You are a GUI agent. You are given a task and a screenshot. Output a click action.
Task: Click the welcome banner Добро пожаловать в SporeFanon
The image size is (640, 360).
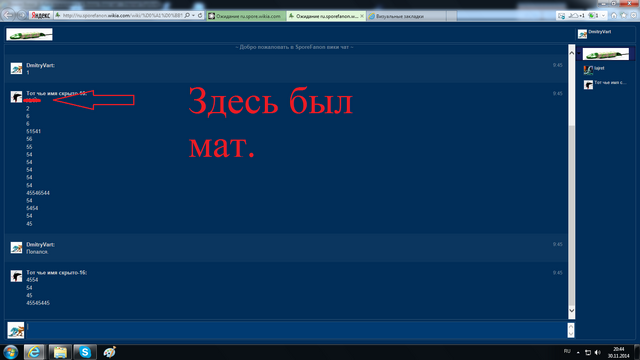294,47
